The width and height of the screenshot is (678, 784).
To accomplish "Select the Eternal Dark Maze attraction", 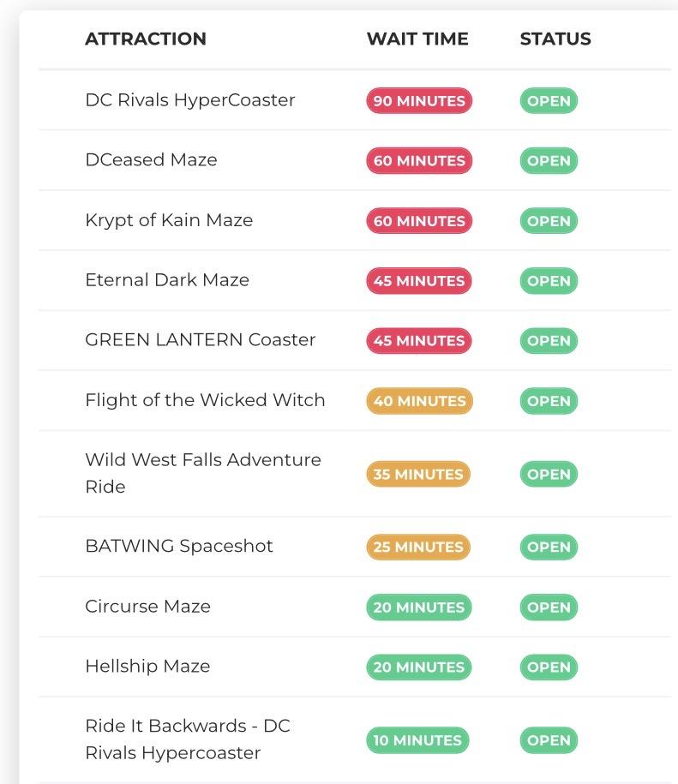I will [167, 280].
